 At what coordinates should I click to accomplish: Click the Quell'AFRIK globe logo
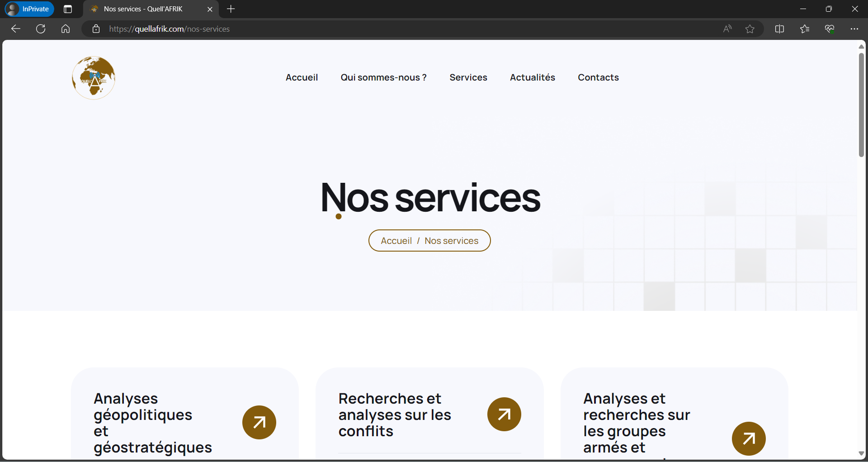[94, 77]
